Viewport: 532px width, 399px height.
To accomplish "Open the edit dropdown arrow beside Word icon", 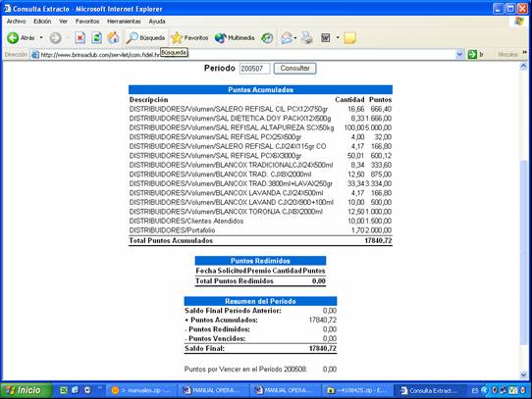I will (338, 37).
